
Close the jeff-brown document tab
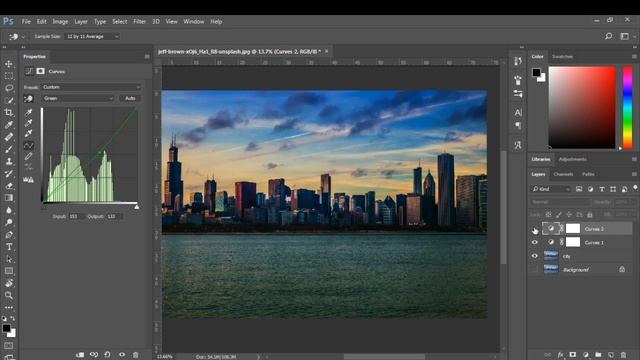pos(327,51)
